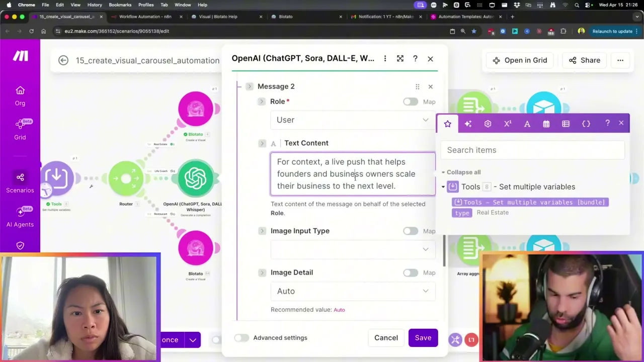Image resolution: width=644 pixels, height=362 pixels.
Task: Open the Chrome File menu
Action: 45,5
